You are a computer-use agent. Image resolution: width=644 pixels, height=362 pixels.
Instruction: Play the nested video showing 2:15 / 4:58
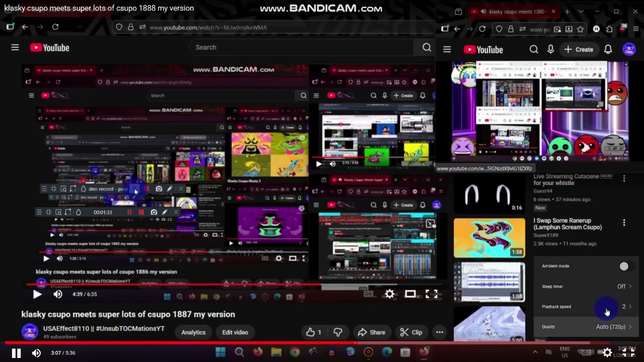(x=318, y=164)
